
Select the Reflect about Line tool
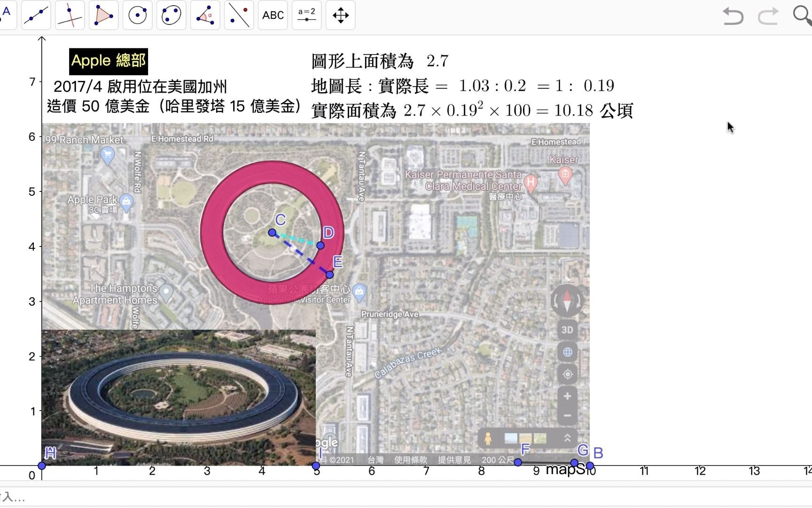point(239,15)
